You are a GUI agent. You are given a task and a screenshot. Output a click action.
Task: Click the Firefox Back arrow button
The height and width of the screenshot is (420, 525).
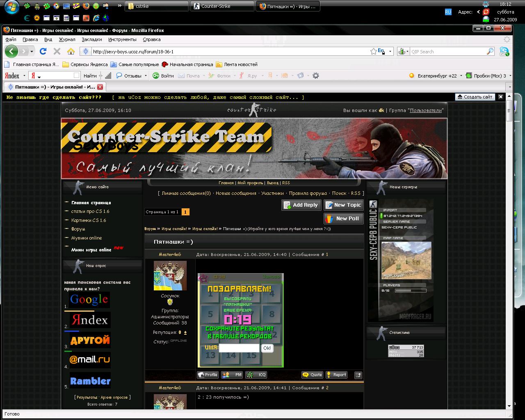(11, 51)
